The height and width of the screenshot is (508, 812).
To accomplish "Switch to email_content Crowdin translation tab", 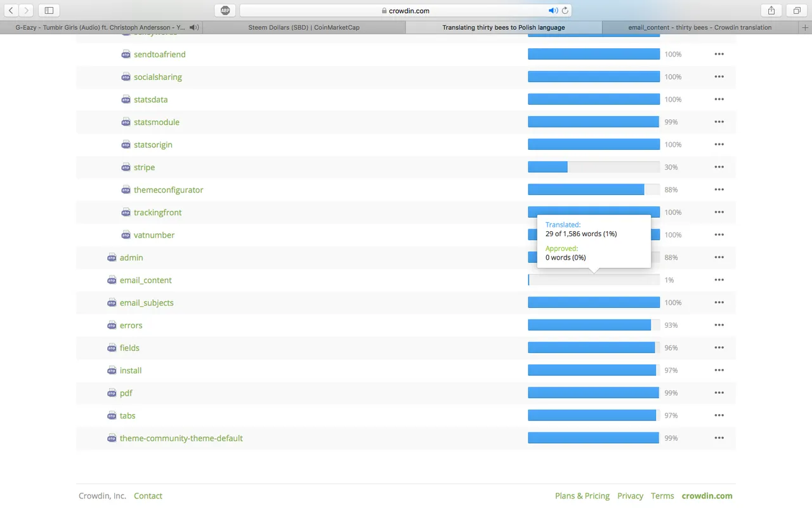I will click(700, 27).
